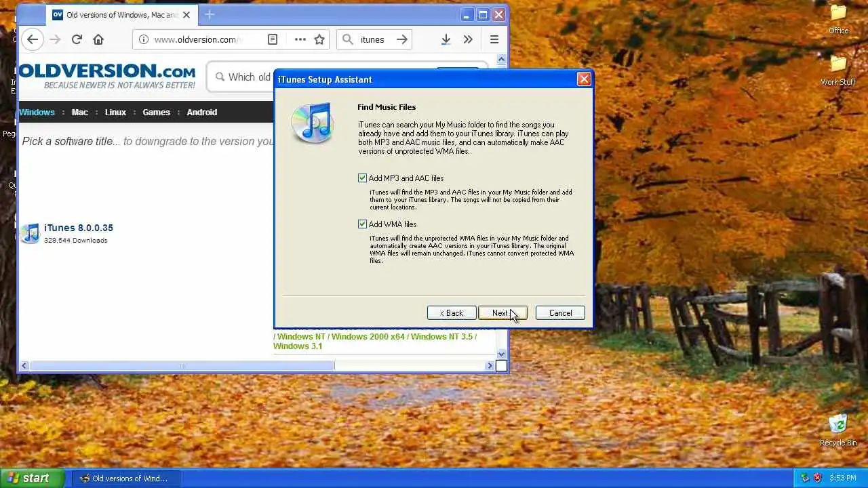This screenshot has width=868, height=488.
Task: Select the Old versions of Windows tab
Action: click(121, 15)
